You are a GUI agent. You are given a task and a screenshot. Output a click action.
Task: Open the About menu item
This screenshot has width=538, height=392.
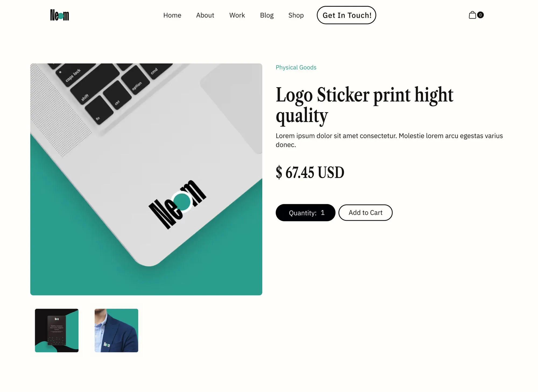pos(205,15)
